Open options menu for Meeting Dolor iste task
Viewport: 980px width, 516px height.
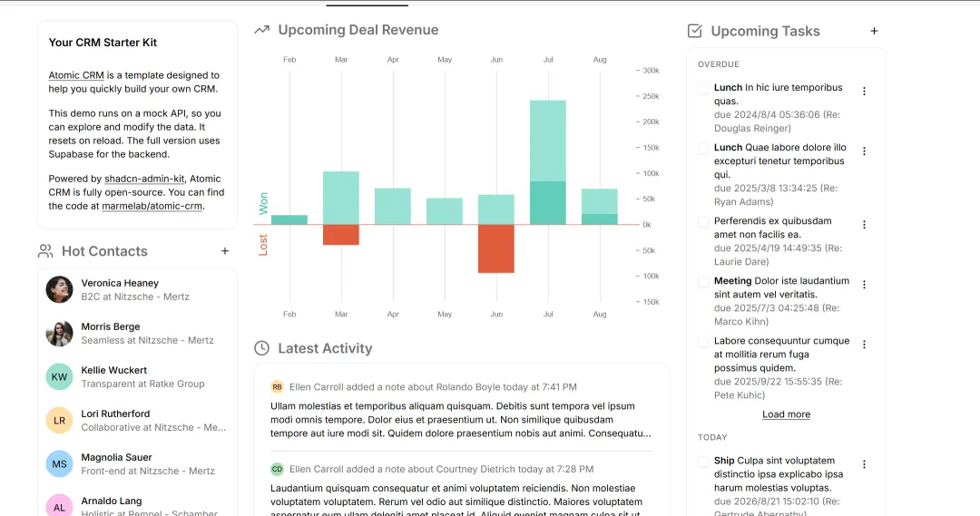865,285
